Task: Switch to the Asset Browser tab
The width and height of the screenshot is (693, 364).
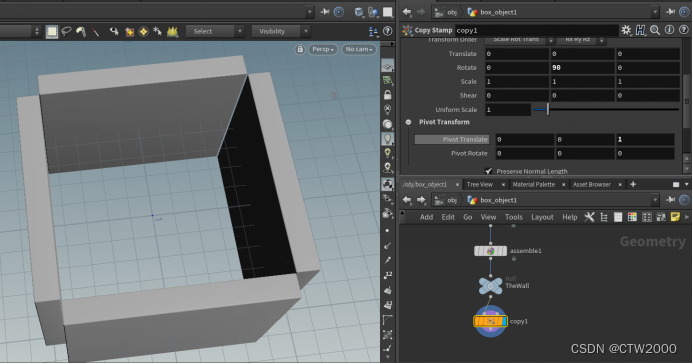Action: tap(591, 184)
